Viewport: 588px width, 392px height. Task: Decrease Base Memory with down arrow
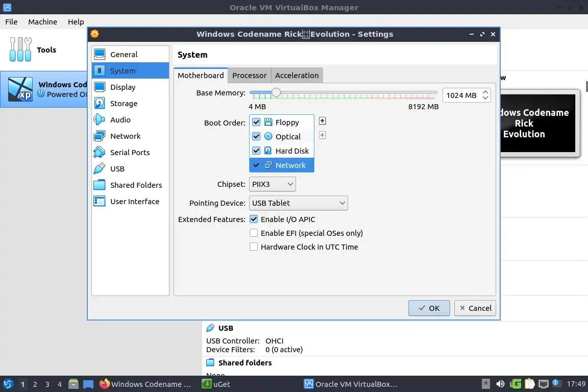tap(485, 98)
